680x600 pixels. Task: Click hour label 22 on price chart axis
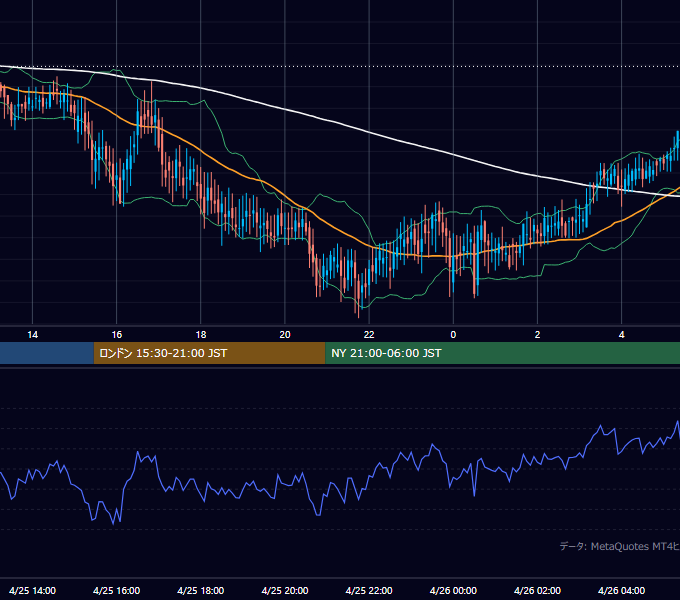pyautogui.click(x=369, y=335)
